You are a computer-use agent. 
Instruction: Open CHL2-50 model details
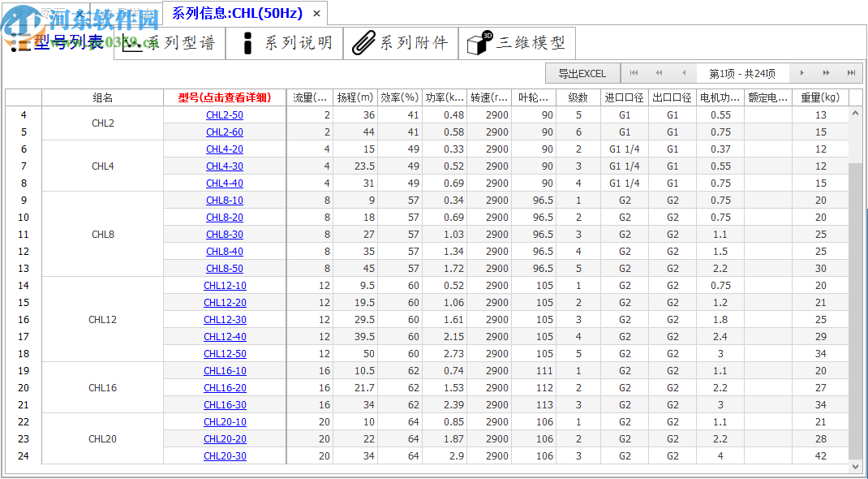coord(225,114)
